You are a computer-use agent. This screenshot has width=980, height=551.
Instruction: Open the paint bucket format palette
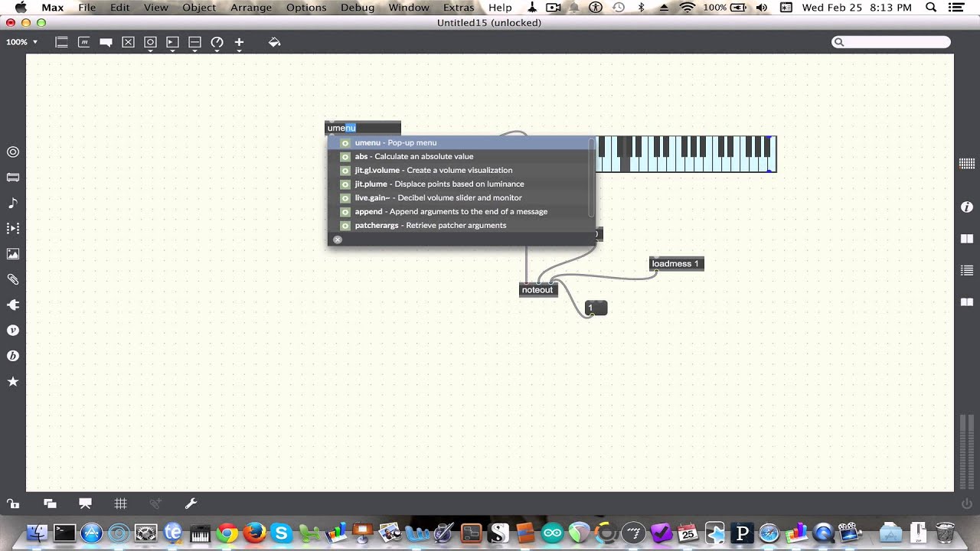pyautogui.click(x=274, y=42)
